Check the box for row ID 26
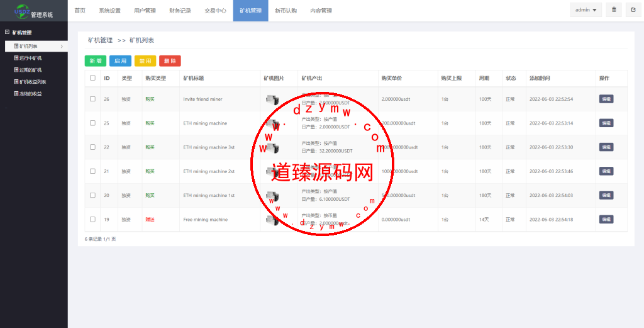The image size is (644, 328). pyautogui.click(x=92, y=99)
